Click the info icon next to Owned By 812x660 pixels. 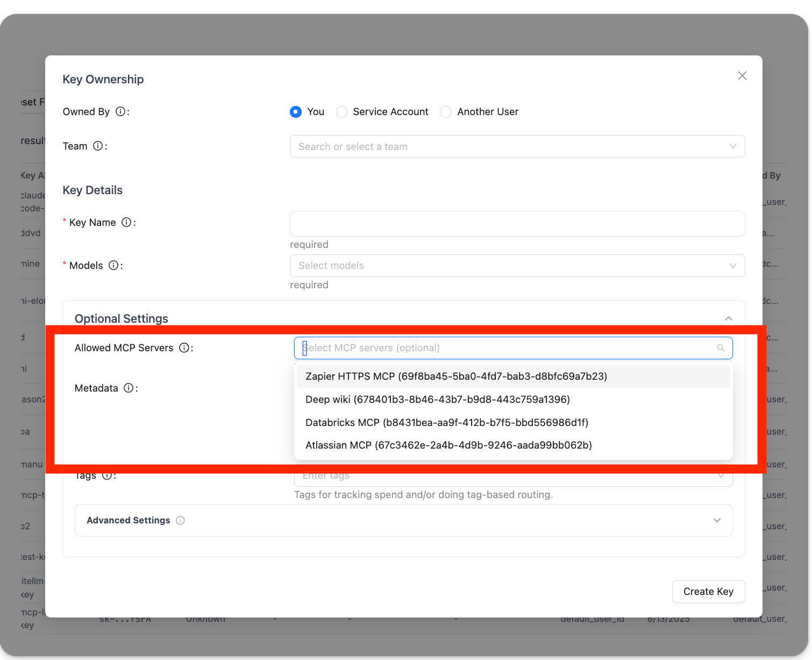click(x=121, y=112)
